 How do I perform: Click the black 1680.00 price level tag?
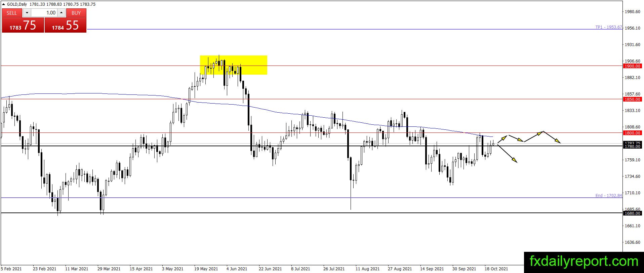[x=632, y=213]
